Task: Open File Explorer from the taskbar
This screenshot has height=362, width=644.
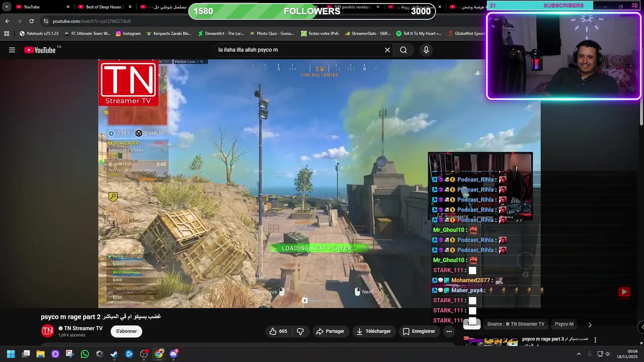Action: click(40, 354)
